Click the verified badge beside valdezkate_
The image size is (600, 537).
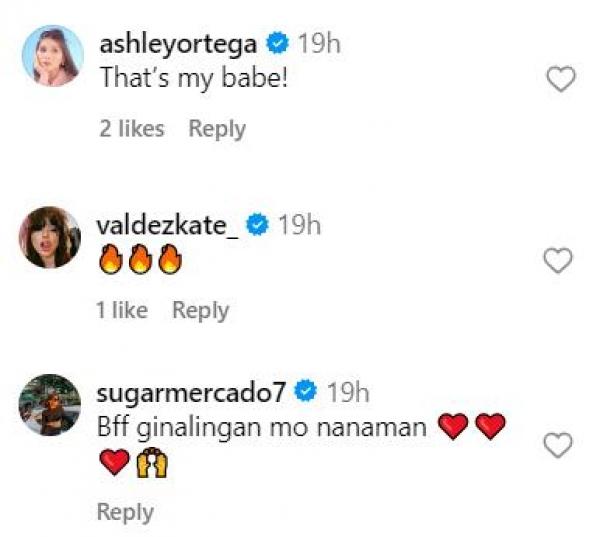[257, 225]
